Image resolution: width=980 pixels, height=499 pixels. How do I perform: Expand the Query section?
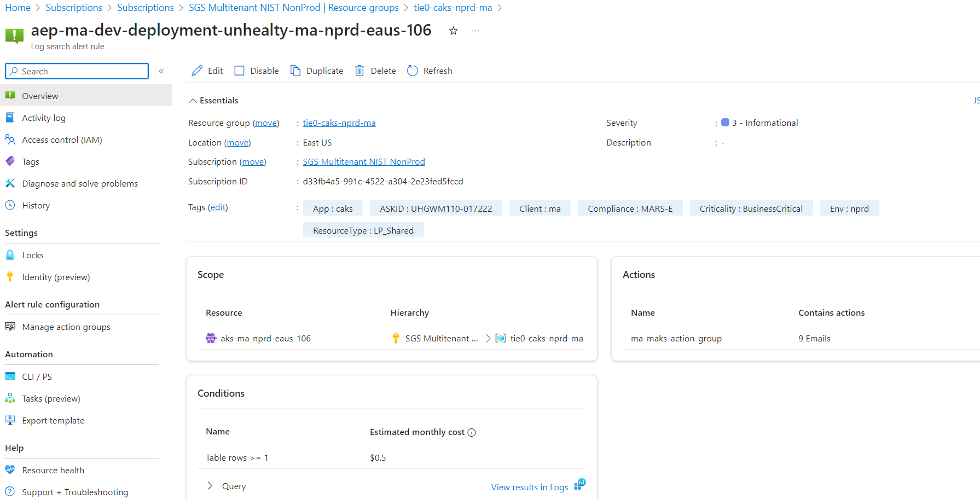(210, 486)
